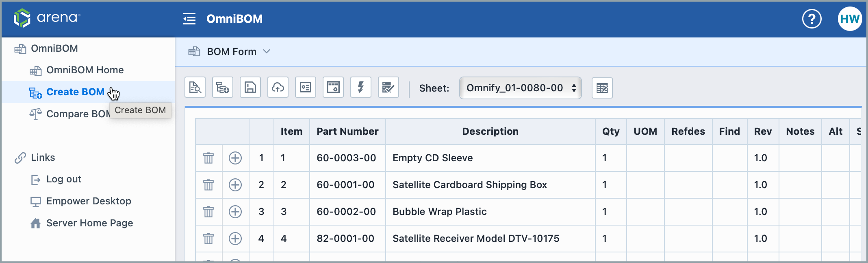Select Create BOM in the sidebar
Viewport: 868px width, 263px height.
75,92
